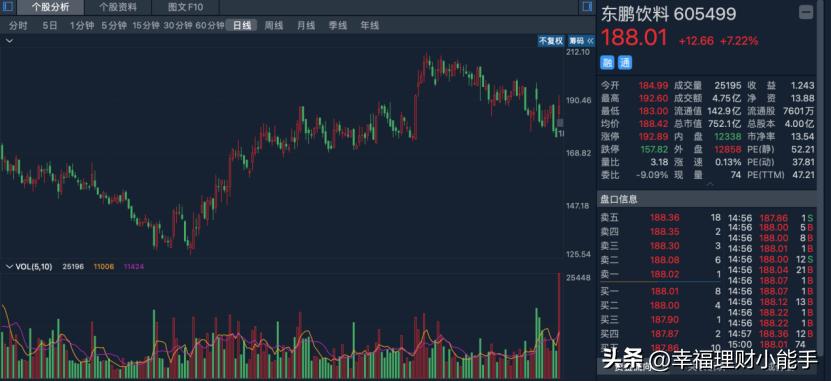Select the 季线 quarterly chart
Image resolution: width=831 pixels, height=382 pixels.
pyautogui.click(x=338, y=25)
